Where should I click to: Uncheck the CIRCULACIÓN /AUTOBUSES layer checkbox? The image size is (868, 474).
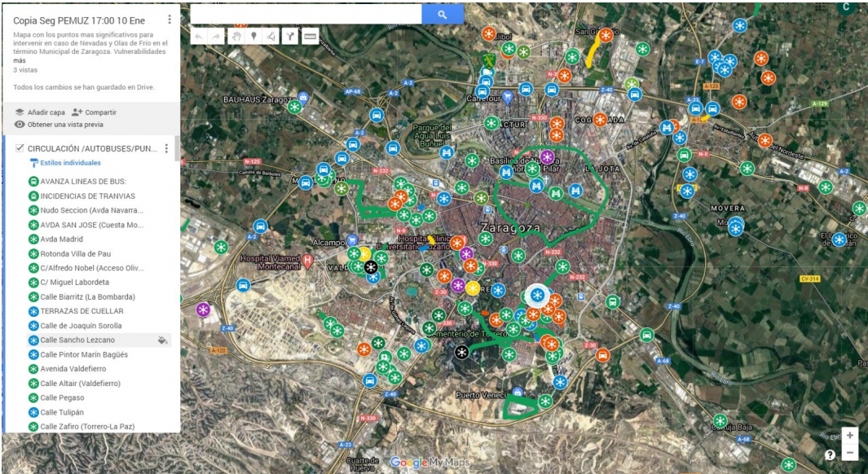tap(20, 149)
